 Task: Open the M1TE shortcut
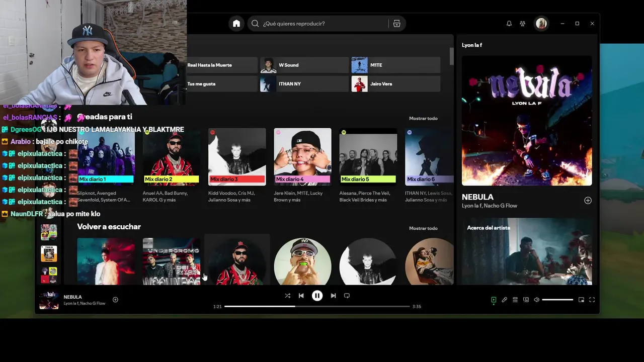(x=395, y=65)
